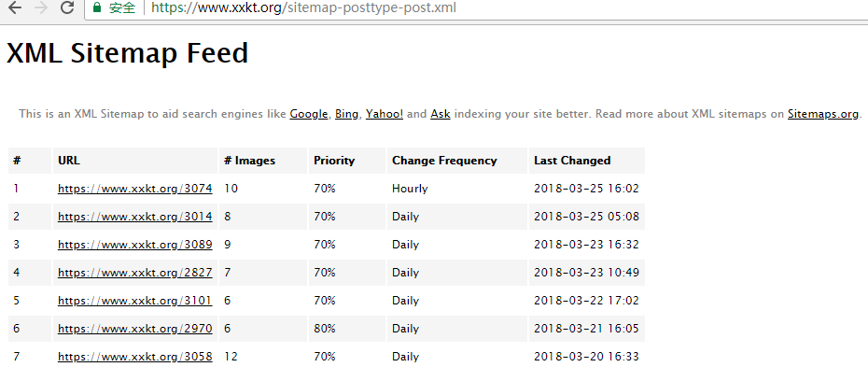This screenshot has height=367, width=868.
Task: Open the Google link
Action: (x=309, y=115)
